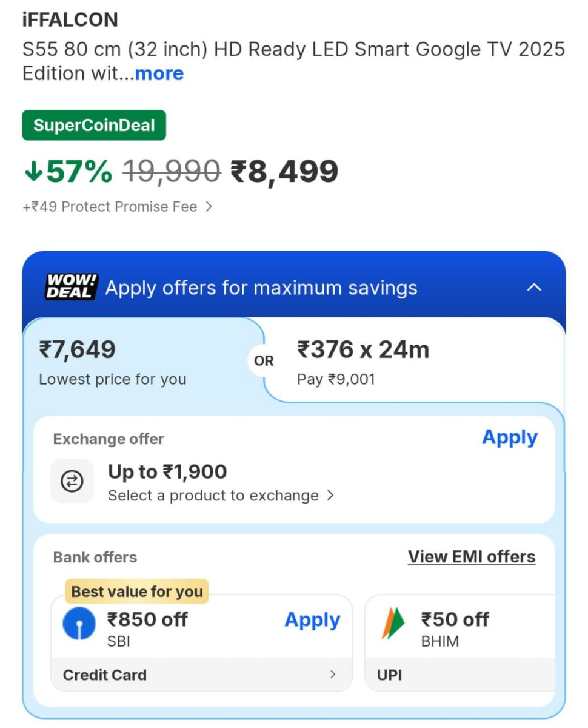
Task: Click the BHIM app logo
Action: click(393, 624)
